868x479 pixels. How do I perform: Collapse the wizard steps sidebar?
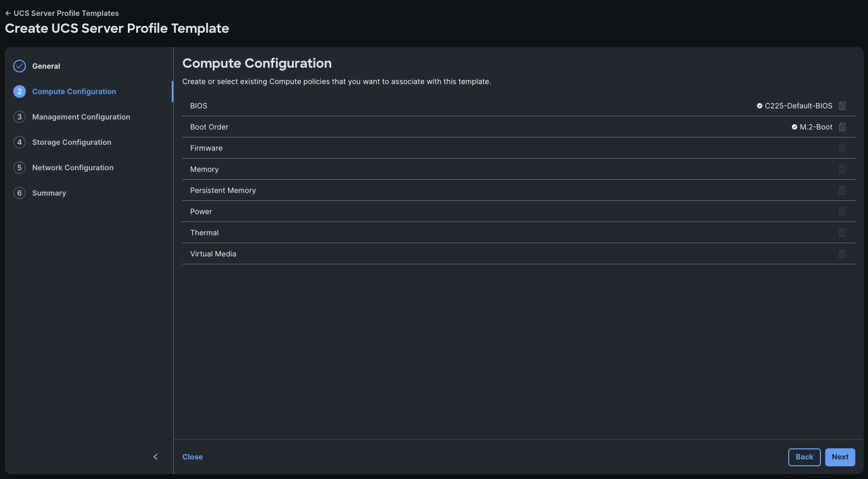155,457
